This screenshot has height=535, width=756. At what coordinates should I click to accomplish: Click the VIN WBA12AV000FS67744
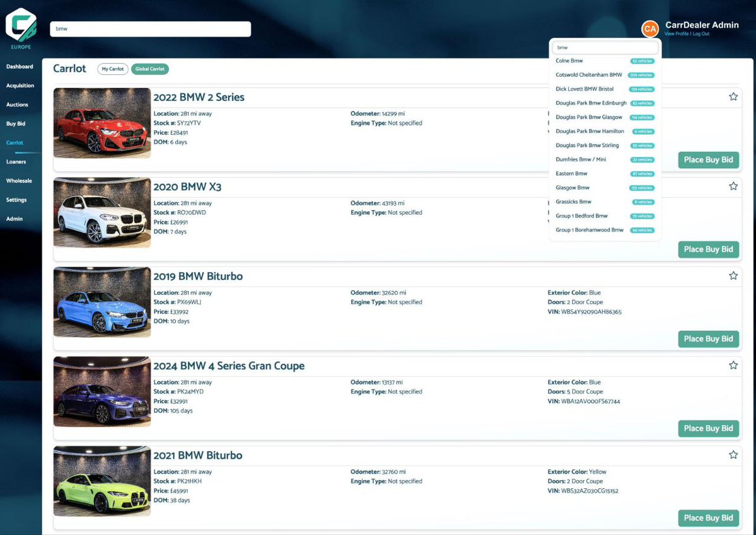[x=591, y=401]
